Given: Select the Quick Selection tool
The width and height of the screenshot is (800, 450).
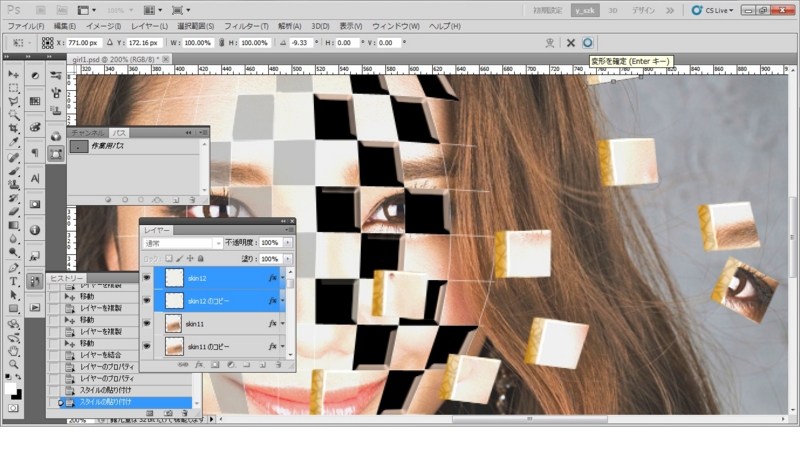Looking at the screenshot, I should pos(13,115).
